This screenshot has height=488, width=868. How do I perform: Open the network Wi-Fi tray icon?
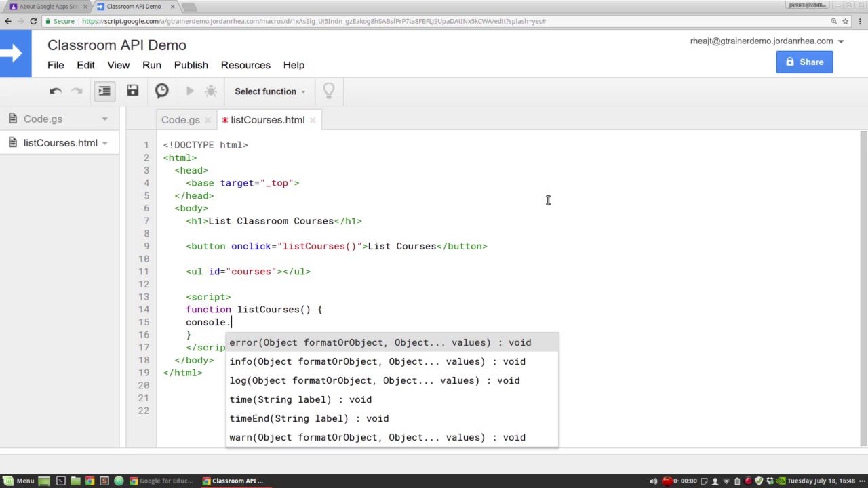click(x=726, y=481)
